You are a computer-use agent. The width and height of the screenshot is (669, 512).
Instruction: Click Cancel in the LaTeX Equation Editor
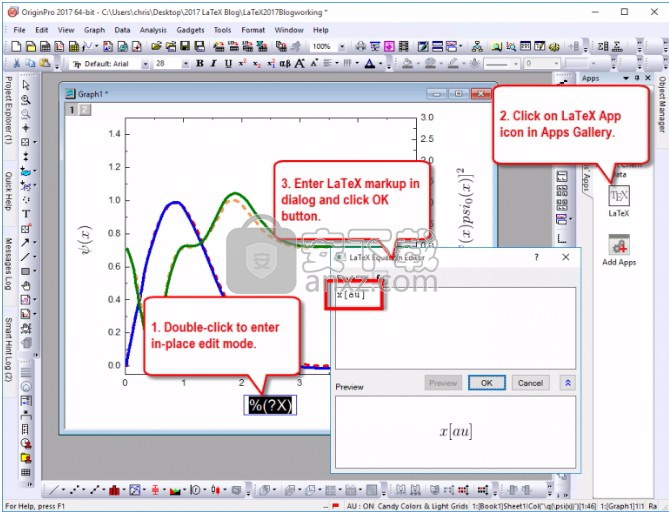click(530, 383)
